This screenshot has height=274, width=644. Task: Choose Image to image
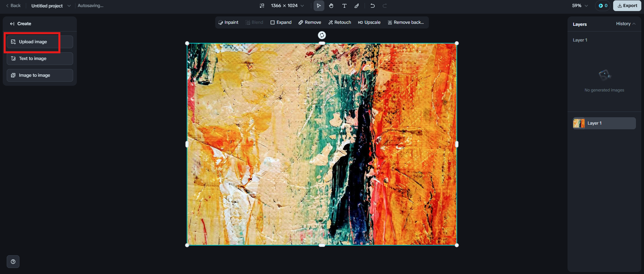click(x=40, y=75)
